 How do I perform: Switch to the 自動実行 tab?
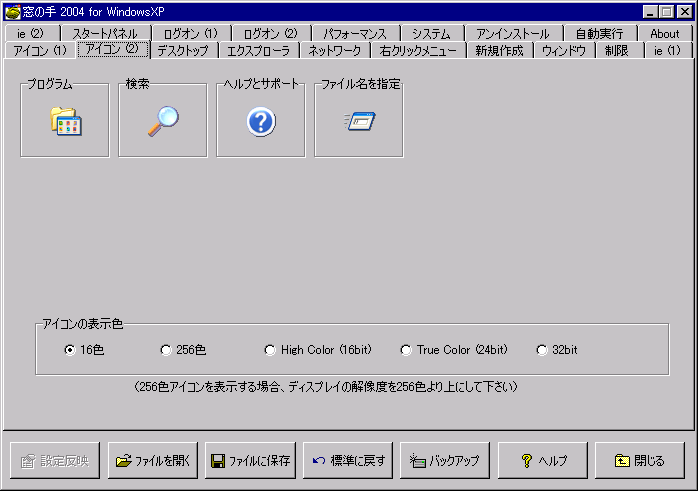click(600, 34)
